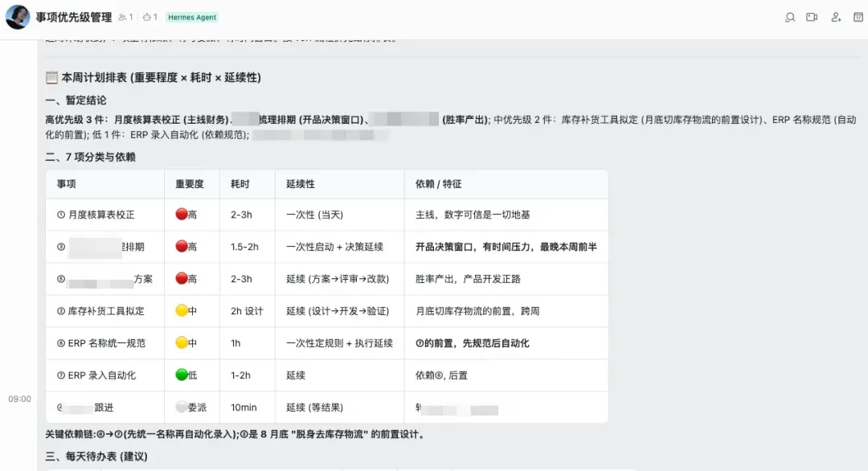Select the cell ⑥ ERP 名称统一规范

point(101,343)
